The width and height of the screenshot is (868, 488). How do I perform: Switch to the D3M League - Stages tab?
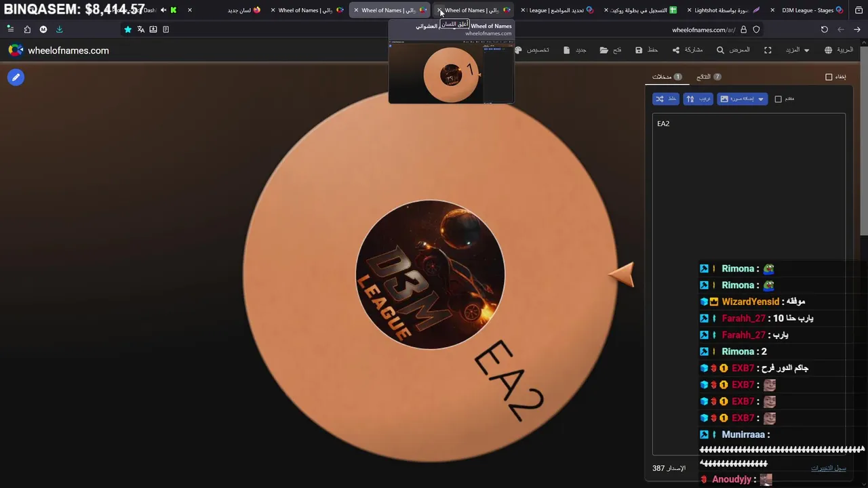[x=807, y=10]
